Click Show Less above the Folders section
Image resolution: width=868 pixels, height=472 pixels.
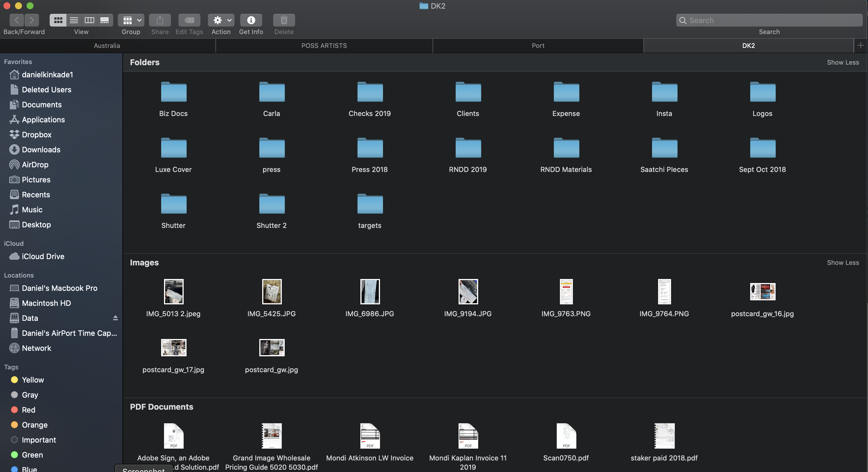tap(843, 62)
